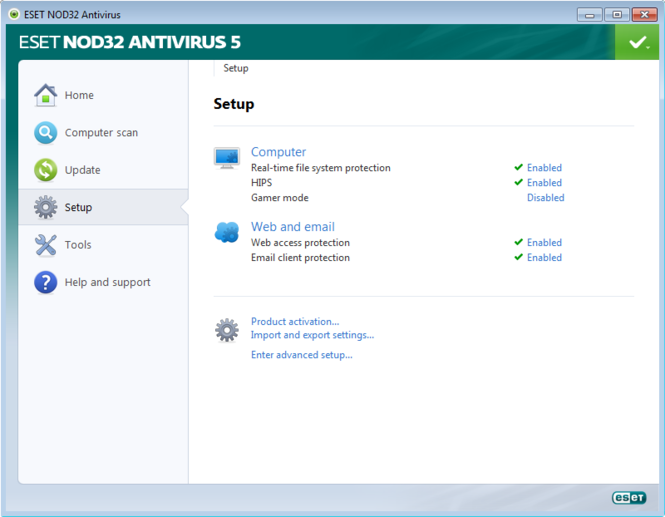Image resolution: width=665 pixels, height=517 pixels.
Task: Click the Computer scan magnifier icon
Action: (x=46, y=133)
